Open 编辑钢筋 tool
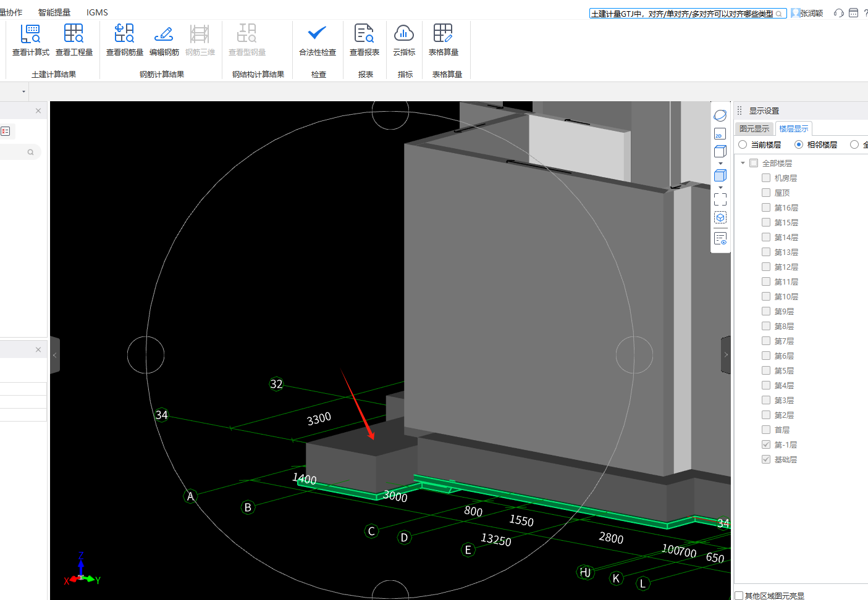Screen dimensions: 868x600 (164, 40)
